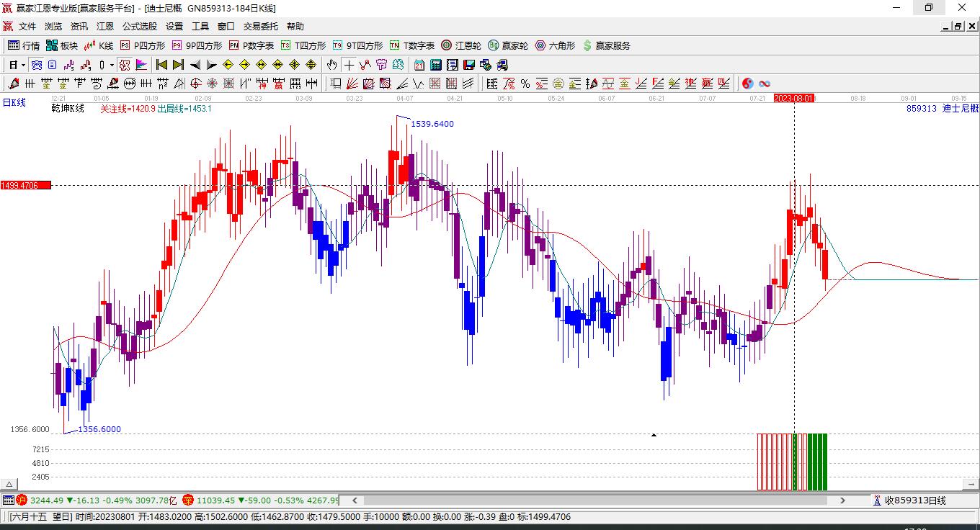980x530 pixels.
Task: Click the 859313 迪士尼概 stock label
Action: 943,108
